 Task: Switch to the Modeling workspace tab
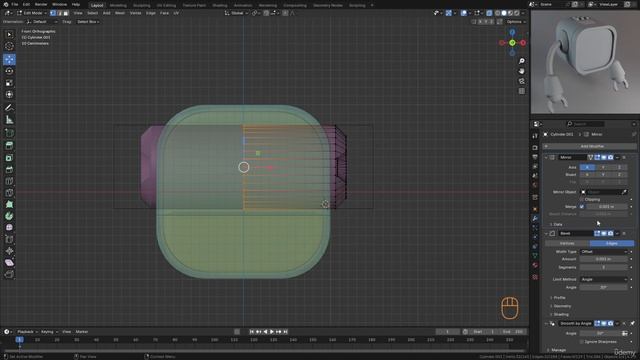click(x=118, y=5)
